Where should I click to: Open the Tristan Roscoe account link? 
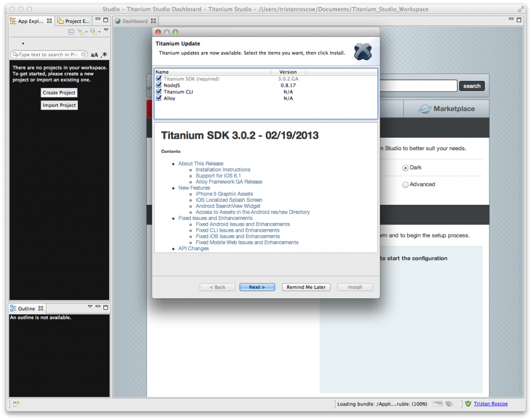(x=490, y=404)
